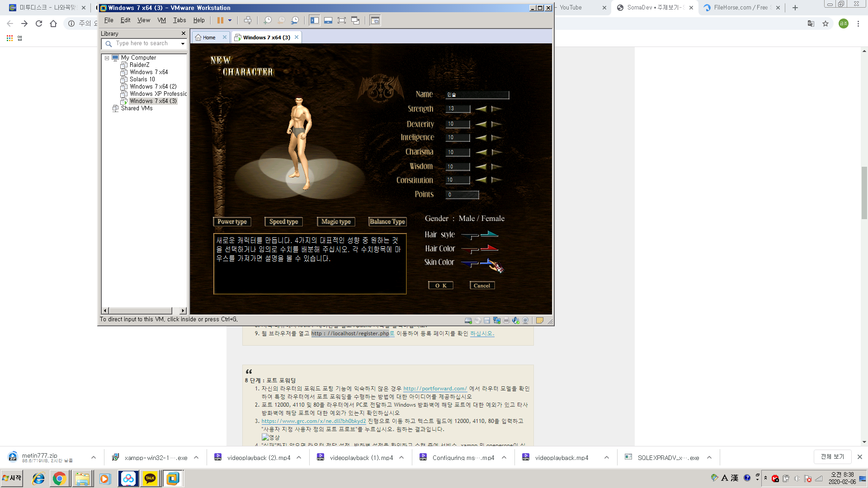Enter full screen mode for the VM
Viewport: 868px width, 488px height.
342,20
